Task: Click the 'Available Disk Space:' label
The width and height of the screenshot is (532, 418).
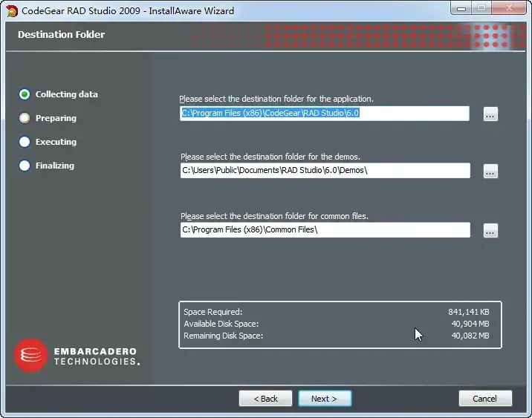Action: tap(221, 324)
